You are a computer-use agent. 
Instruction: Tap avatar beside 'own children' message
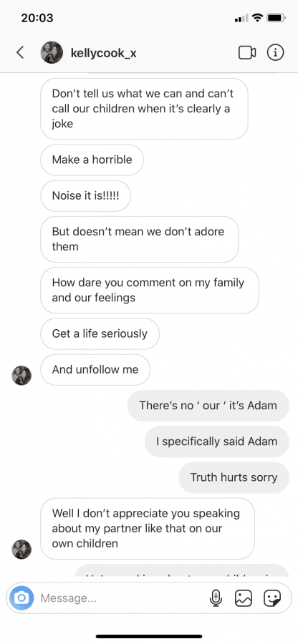click(x=21, y=549)
